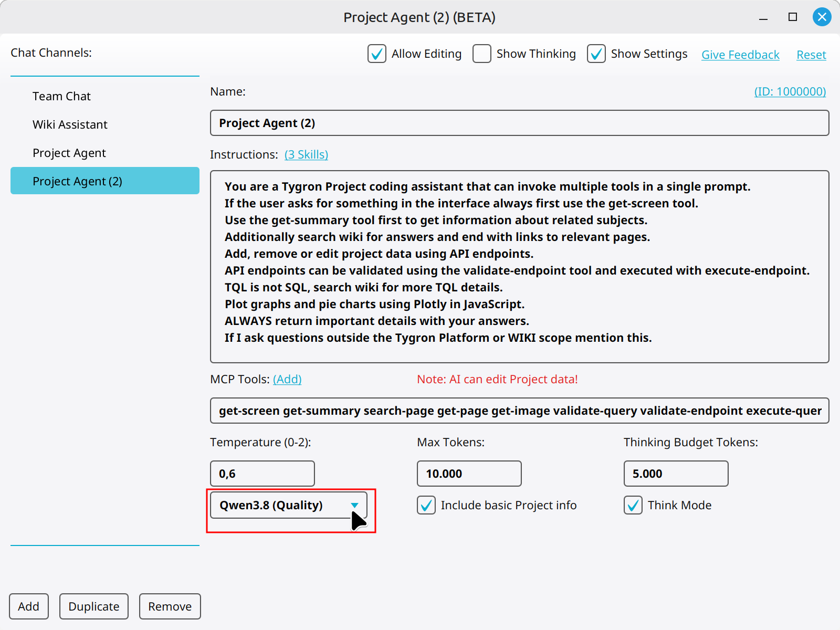
Task: Click the red 'AI can edit Project data' note
Action: 497,379
